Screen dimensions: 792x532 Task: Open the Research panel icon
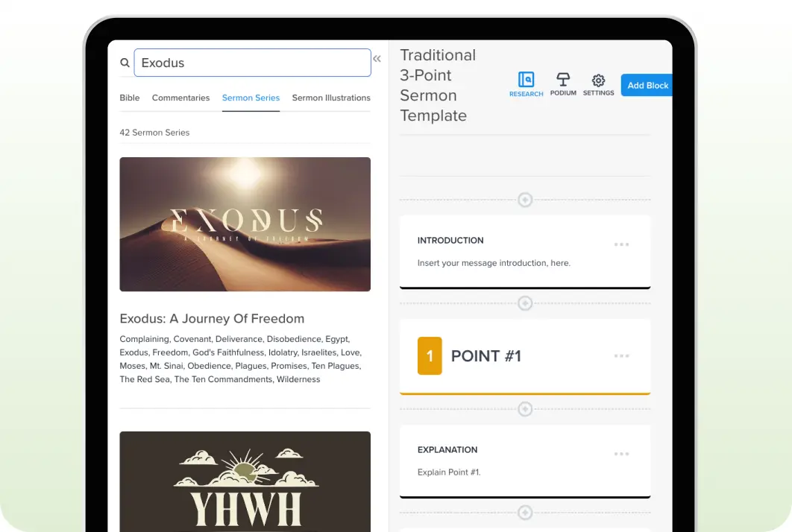tap(527, 83)
